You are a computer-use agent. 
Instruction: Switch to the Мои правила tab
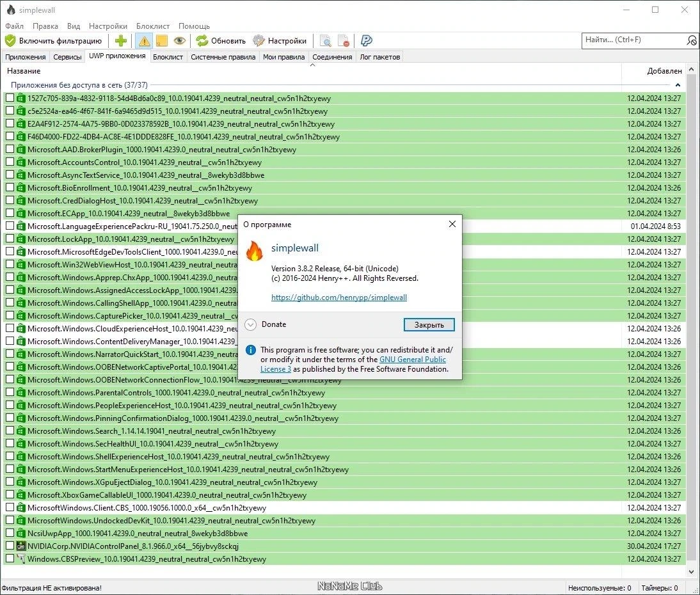(284, 57)
